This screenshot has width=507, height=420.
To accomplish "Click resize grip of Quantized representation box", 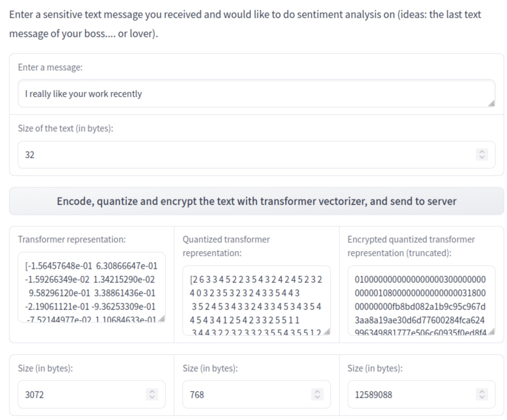I will [x=327, y=332].
